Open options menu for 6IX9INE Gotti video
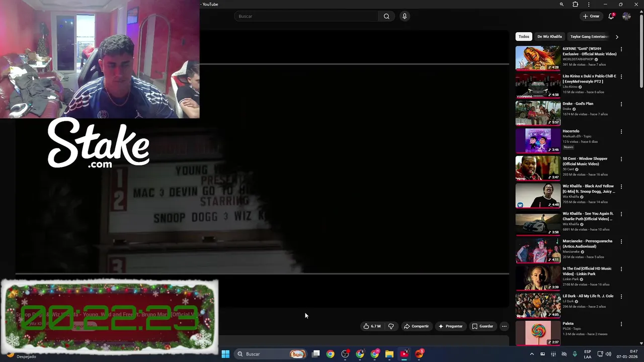 (621, 49)
